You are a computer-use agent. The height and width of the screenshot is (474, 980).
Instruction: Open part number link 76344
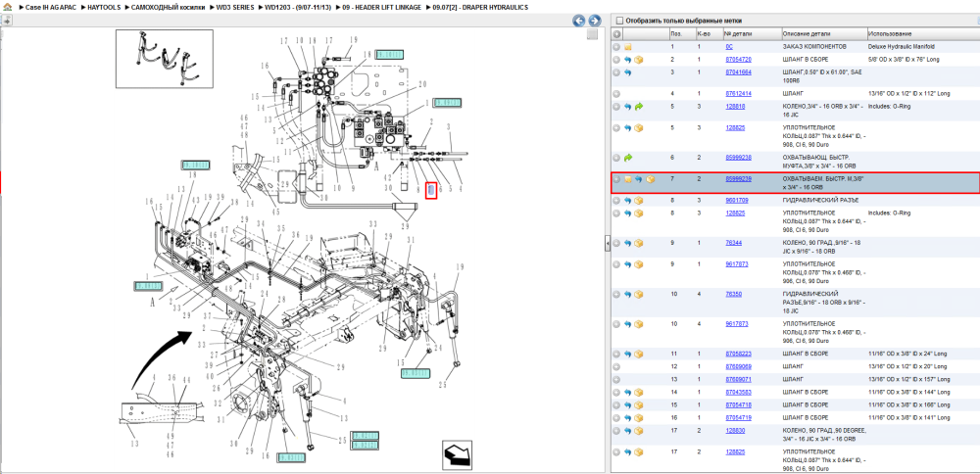[x=733, y=242]
